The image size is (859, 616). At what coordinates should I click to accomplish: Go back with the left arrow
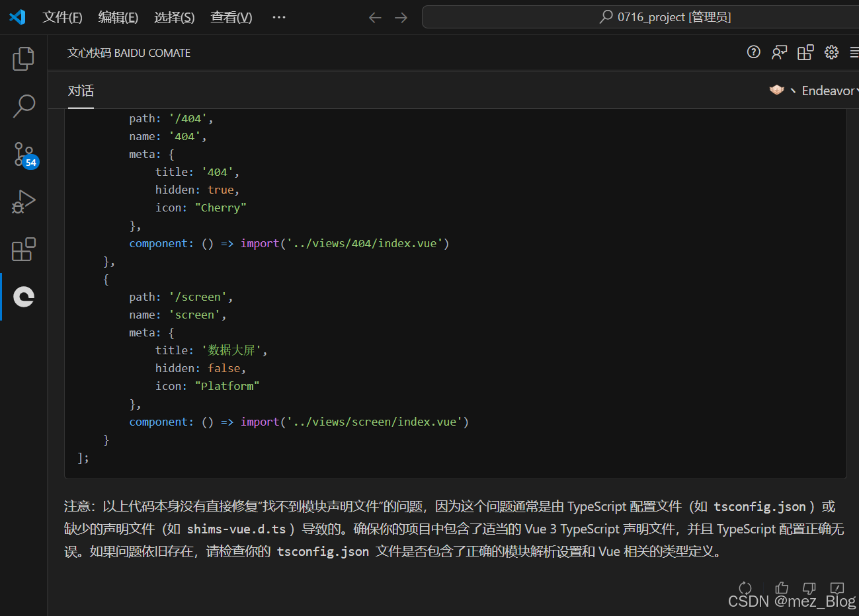coord(375,18)
